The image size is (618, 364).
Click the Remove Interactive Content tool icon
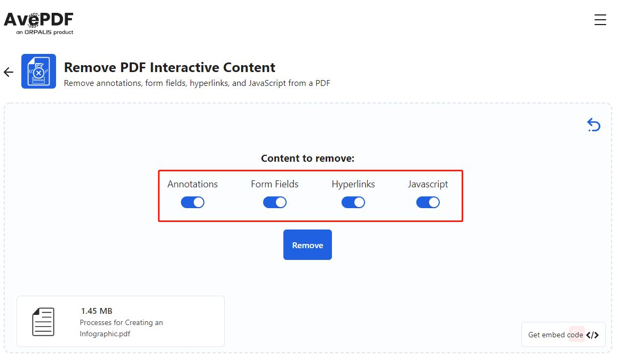(38, 71)
